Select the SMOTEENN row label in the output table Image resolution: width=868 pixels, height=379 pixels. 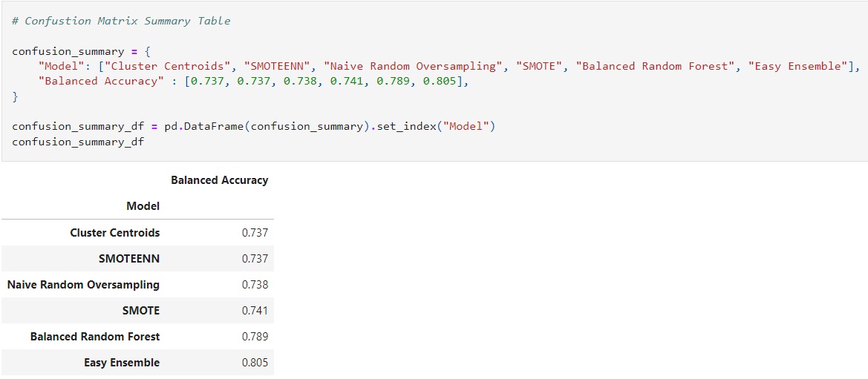click(128, 259)
